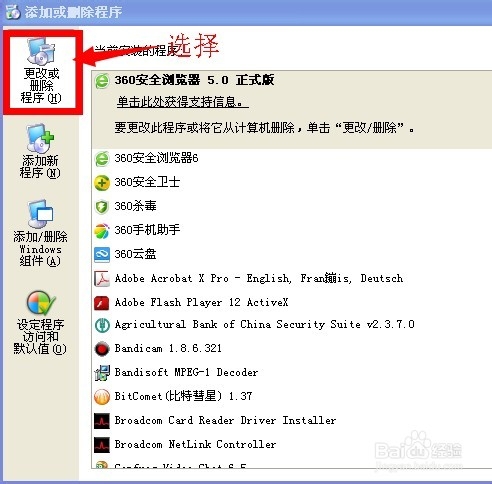Click the Bandicam red record icon

click(x=102, y=349)
